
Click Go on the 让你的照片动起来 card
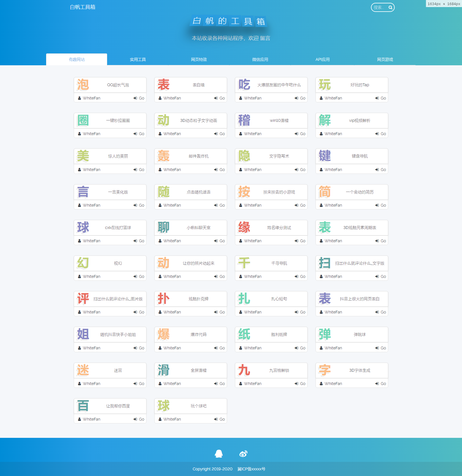click(220, 276)
